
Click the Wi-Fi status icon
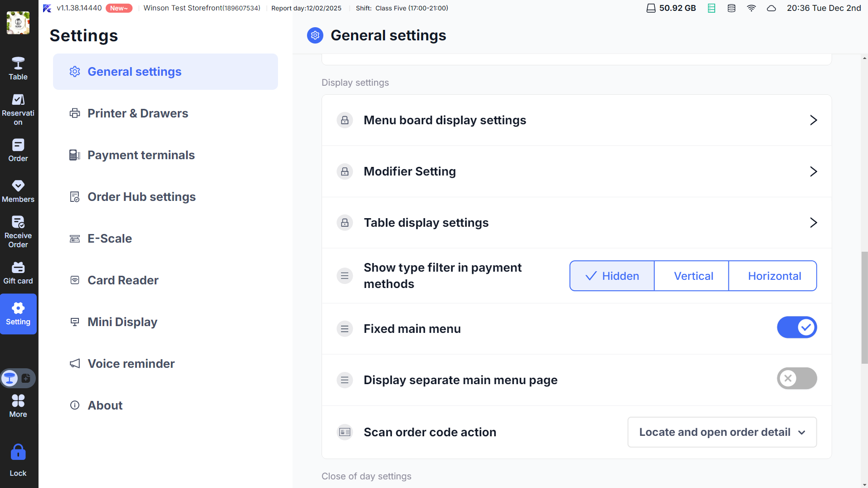click(751, 8)
